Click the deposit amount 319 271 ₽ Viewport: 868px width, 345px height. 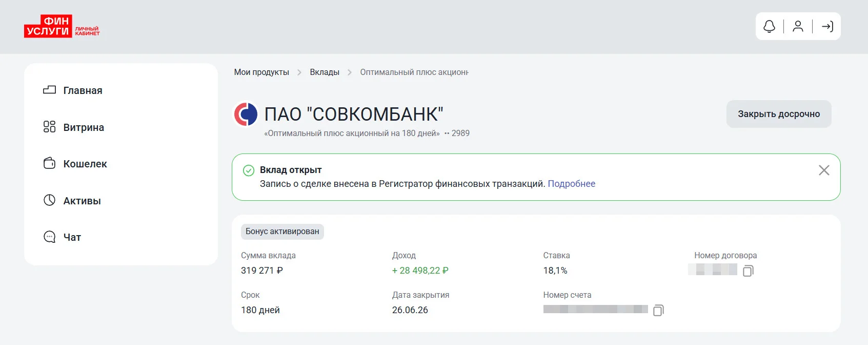[262, 271]
